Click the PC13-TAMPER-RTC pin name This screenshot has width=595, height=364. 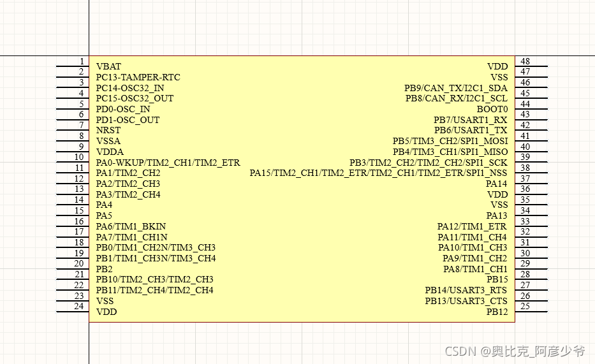[x=138, y=77]
